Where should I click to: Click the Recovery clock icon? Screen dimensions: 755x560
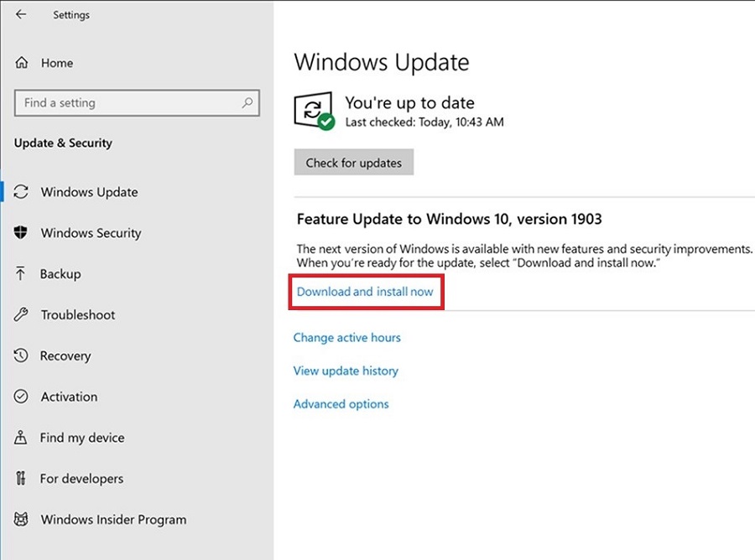pos(22,355)
